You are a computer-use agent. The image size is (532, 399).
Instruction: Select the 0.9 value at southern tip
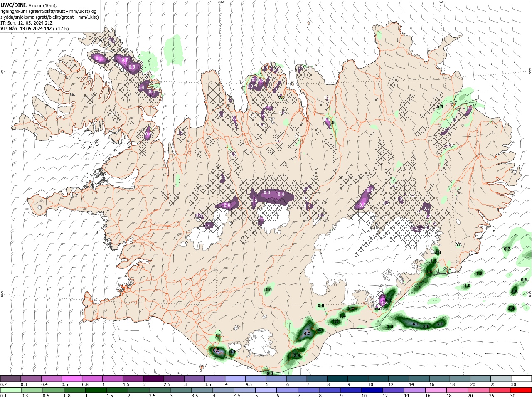tap(270, 374)
